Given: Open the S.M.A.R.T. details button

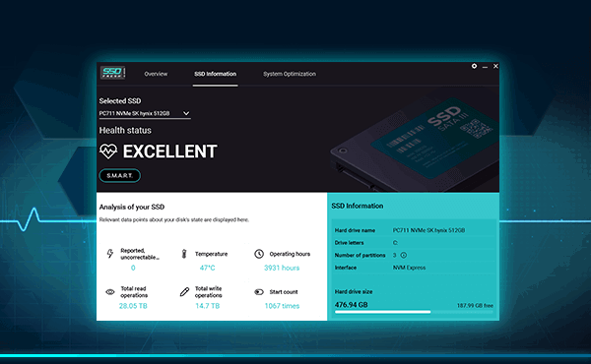Looking at the screenshot, I should (120, 175).
